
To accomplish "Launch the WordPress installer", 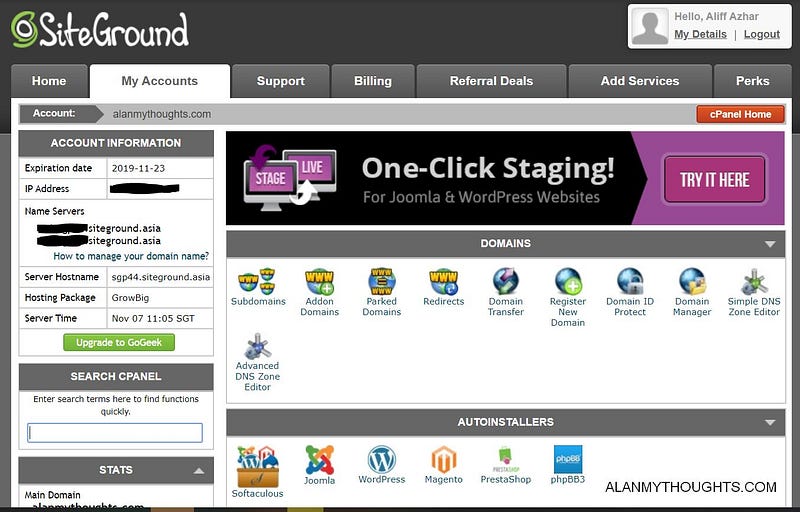I will (x=382, y=465).
